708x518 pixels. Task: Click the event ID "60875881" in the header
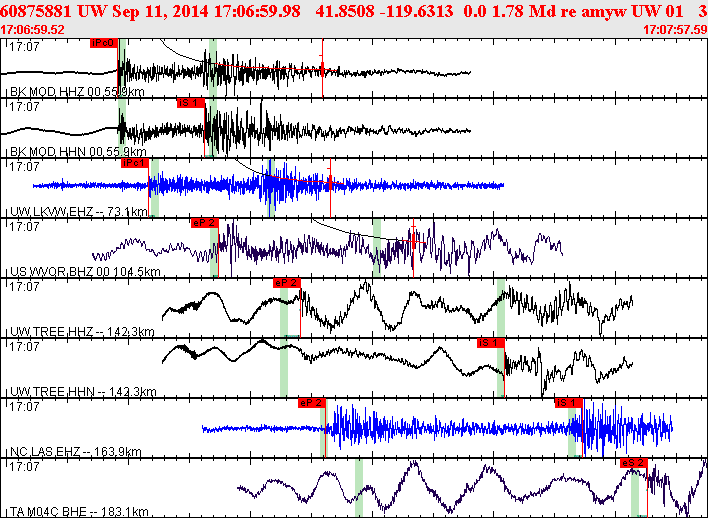[37, 11]
